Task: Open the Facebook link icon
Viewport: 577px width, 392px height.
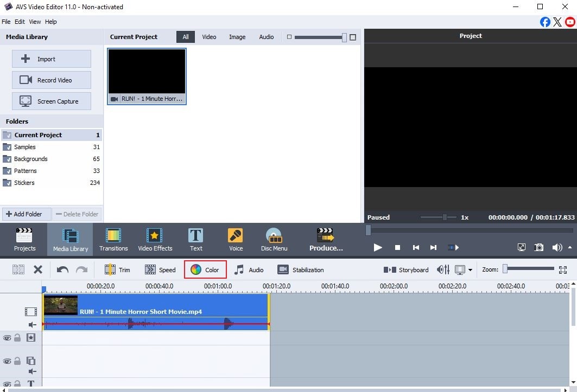Action: click(x=545, y=22)
